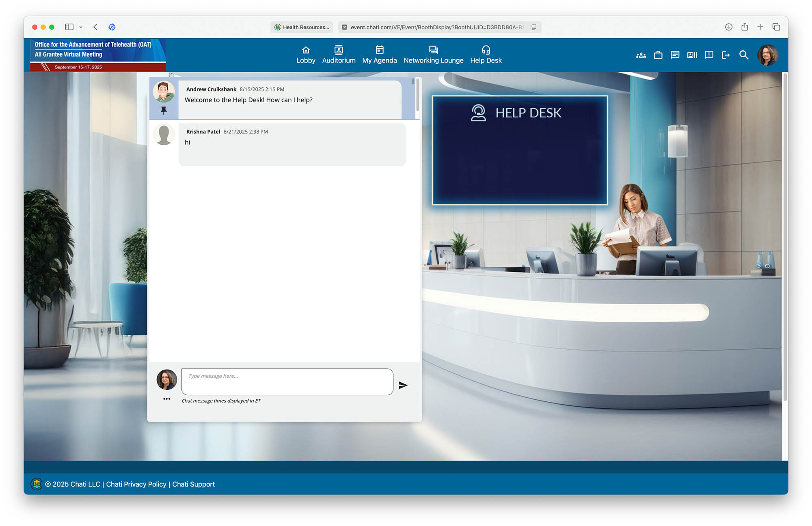Image resolution: width=812 pixels, height=526 pixels.
Task: Open the Auditorium tab
Action: [339, 55]
